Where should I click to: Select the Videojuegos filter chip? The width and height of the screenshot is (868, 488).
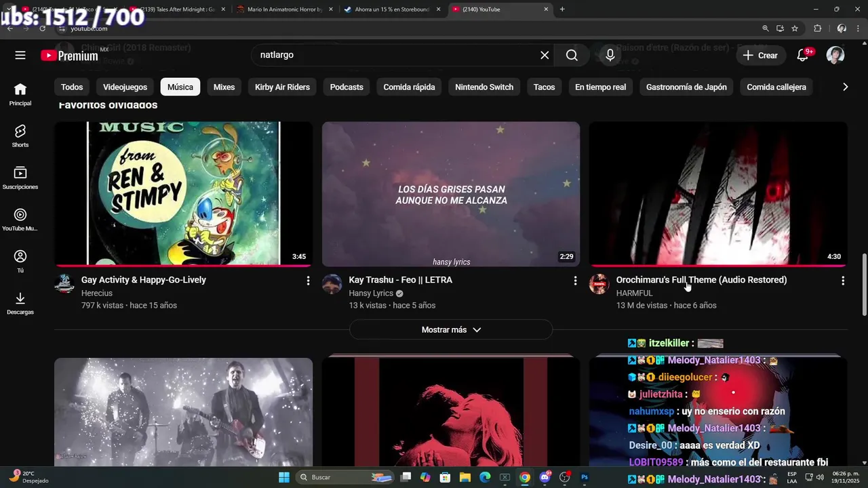tap(125, 87)
